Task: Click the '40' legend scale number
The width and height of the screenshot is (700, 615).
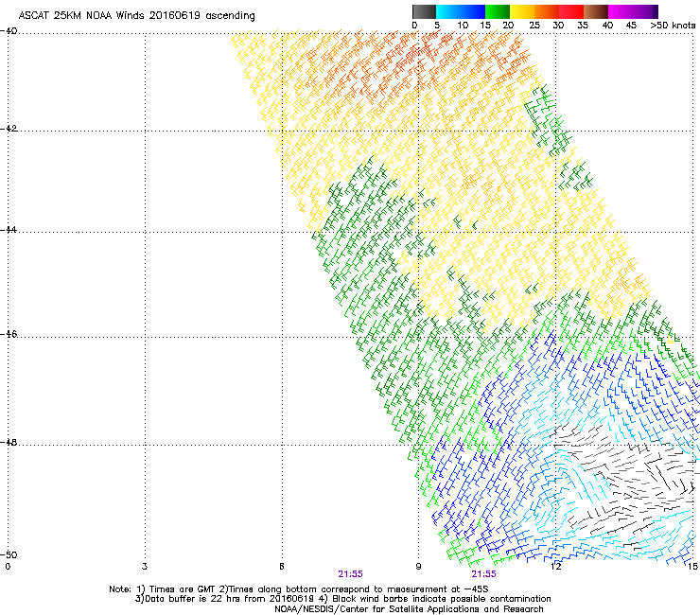Action: tap(607, 26)
